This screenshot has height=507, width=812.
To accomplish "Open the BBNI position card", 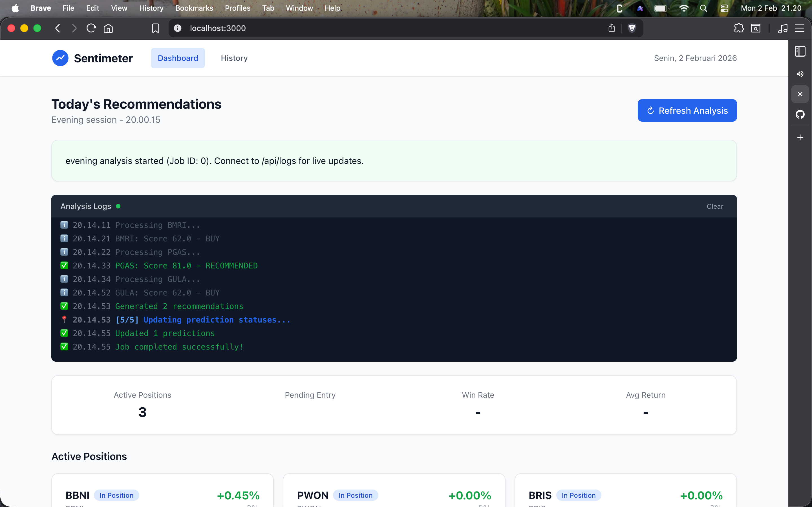I will tap(162, 490).
